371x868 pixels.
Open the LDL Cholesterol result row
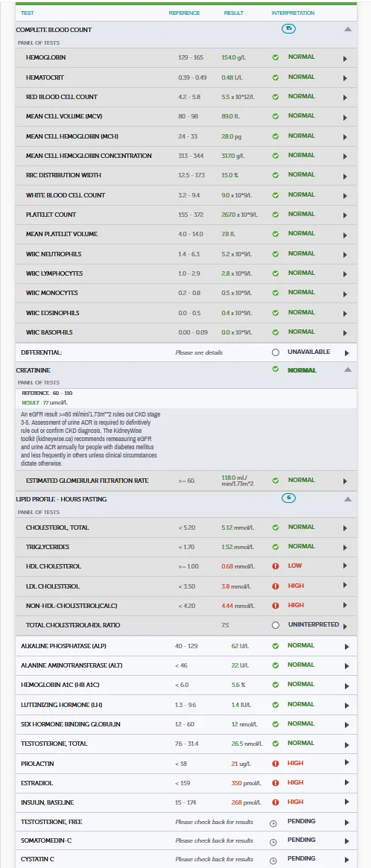tap(186, 586)
